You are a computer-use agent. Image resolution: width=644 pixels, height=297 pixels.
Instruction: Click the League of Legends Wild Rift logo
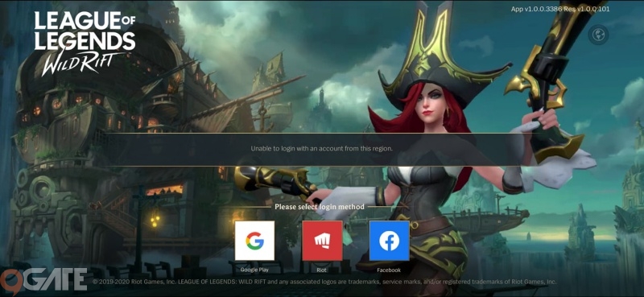coord(85,43)
